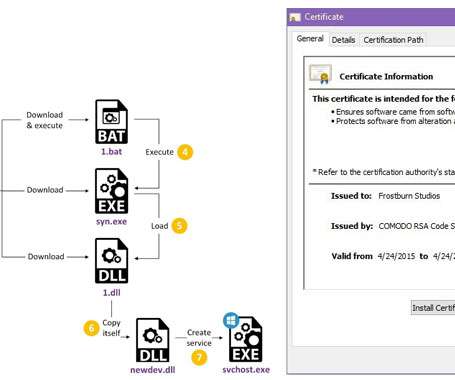Click the yellow step 4 Execute badge
This screenshot has width=455, height=380.
coord(185,152)
